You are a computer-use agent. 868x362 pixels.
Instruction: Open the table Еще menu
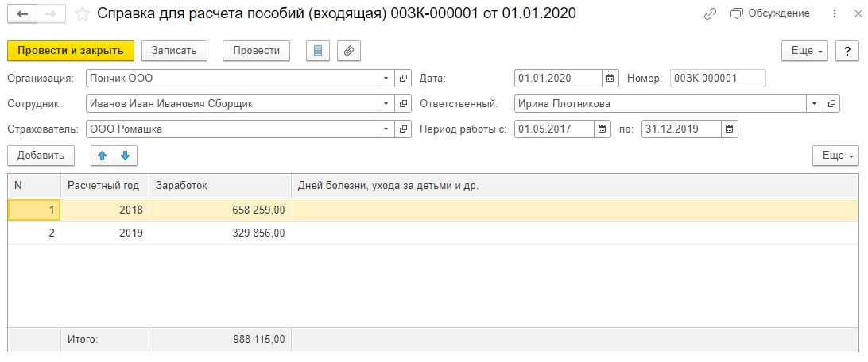[835, 156]
